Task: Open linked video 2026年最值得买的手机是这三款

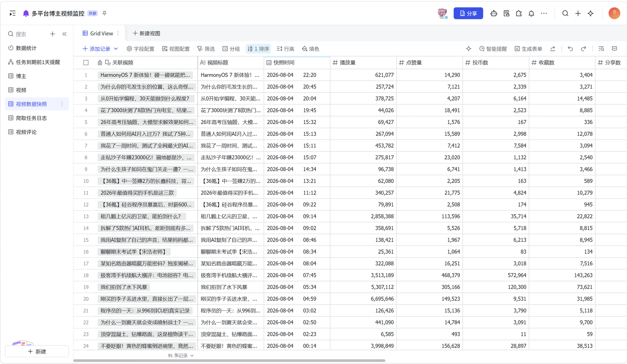Action: [x=137, y=193]
